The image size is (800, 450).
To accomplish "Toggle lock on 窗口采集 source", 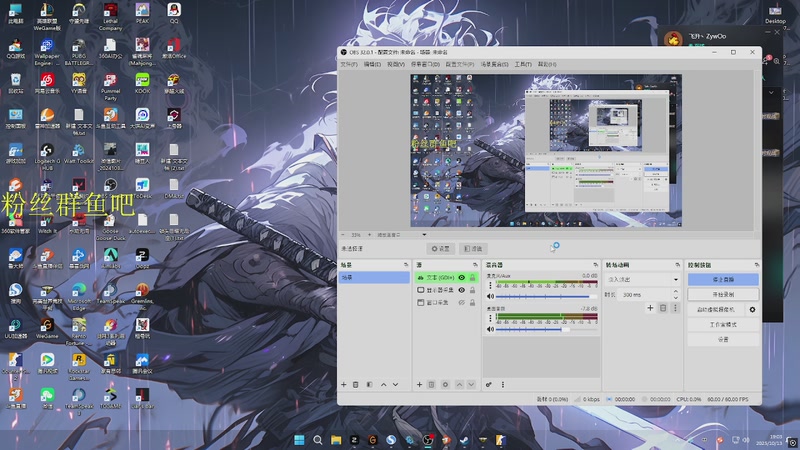I will 472,303.
